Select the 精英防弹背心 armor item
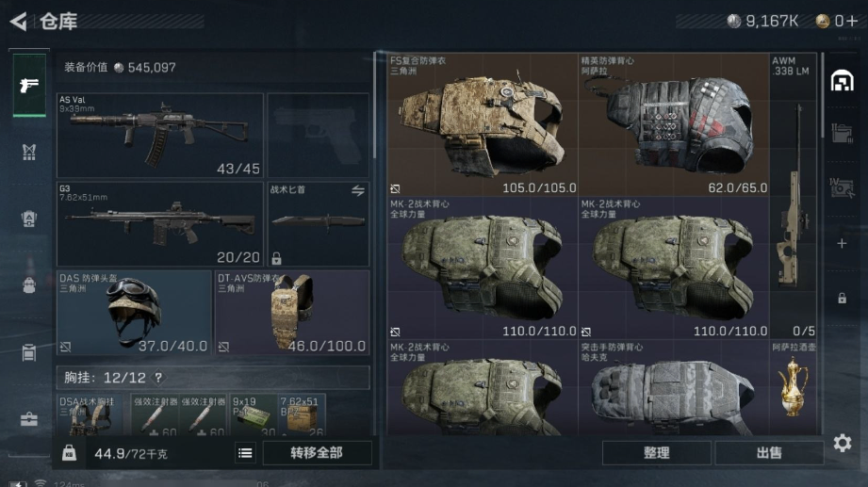The width and height of the screenshot is (868, 487). click(x=674, y=124)
